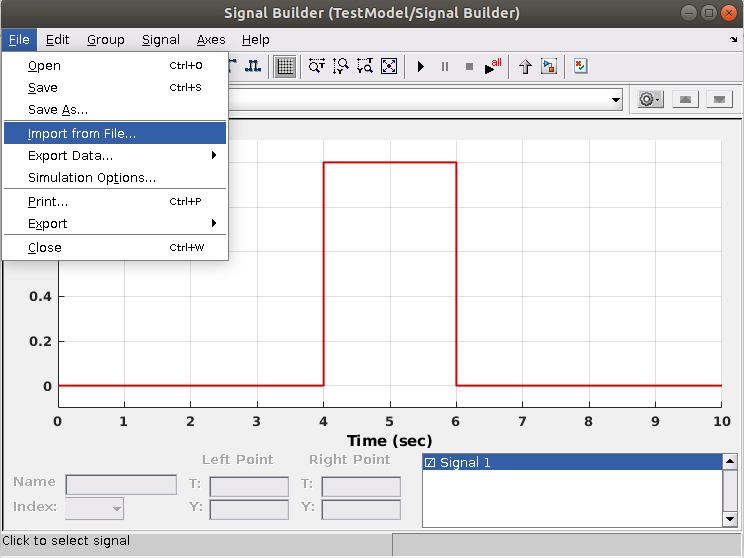Run all signal groups

tap(493, 66)
